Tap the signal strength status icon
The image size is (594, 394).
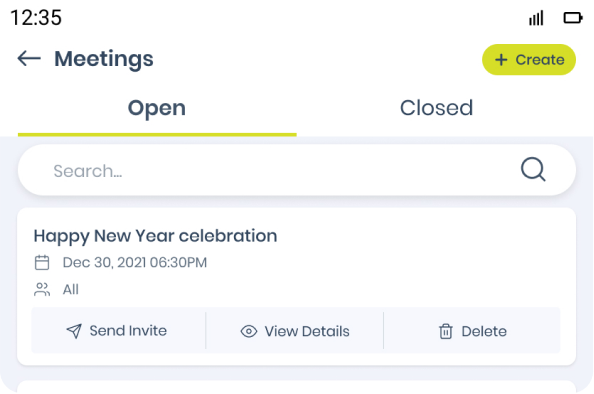(x=536, y=18)
